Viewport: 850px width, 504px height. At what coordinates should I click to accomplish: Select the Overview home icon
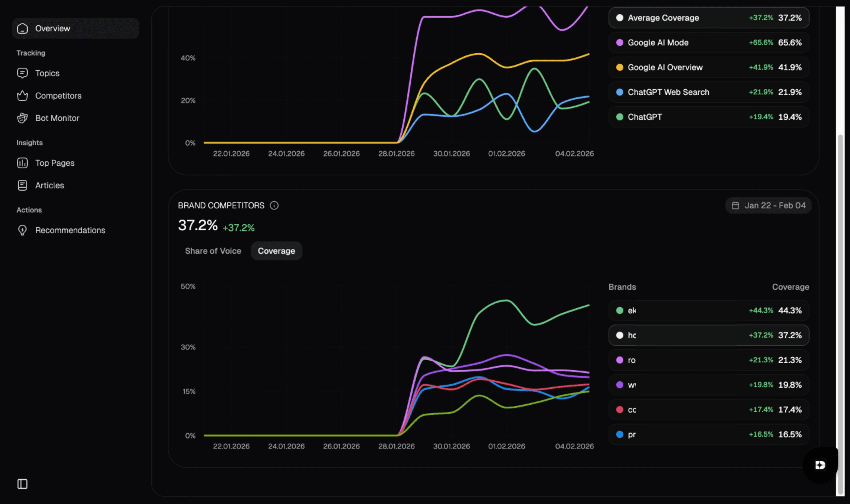click(x=22, y=28)
